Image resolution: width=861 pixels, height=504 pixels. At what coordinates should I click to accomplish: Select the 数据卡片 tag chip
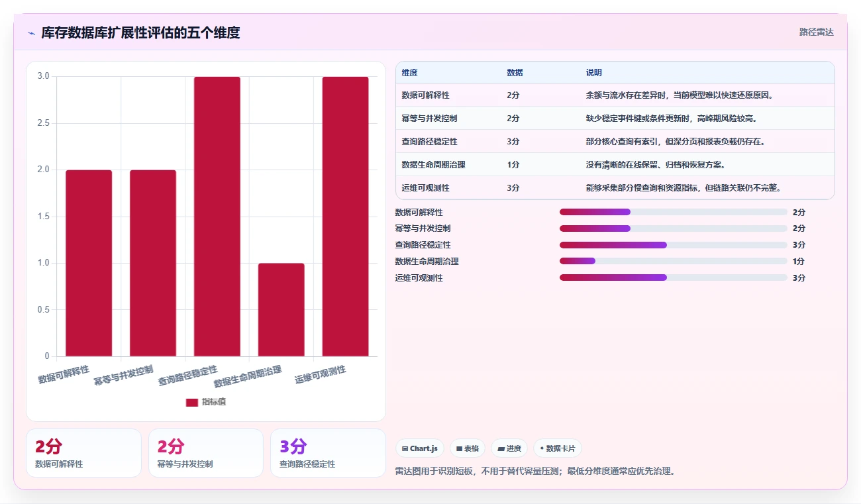[558, 448]
